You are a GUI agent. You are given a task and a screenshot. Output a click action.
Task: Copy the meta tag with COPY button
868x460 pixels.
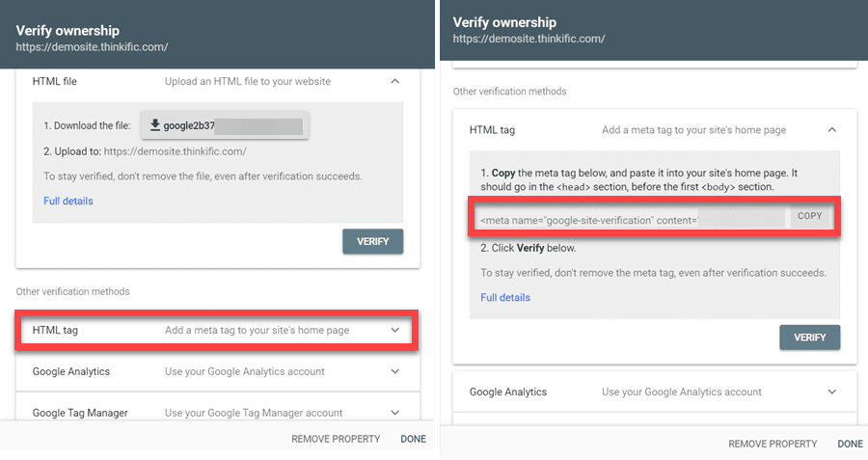coord(810,216)
